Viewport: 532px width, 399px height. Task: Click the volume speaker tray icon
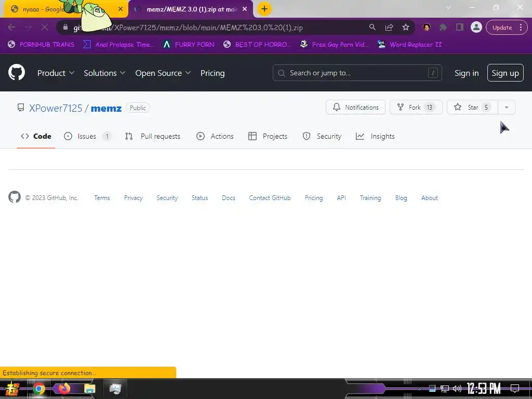coord(457,389)
